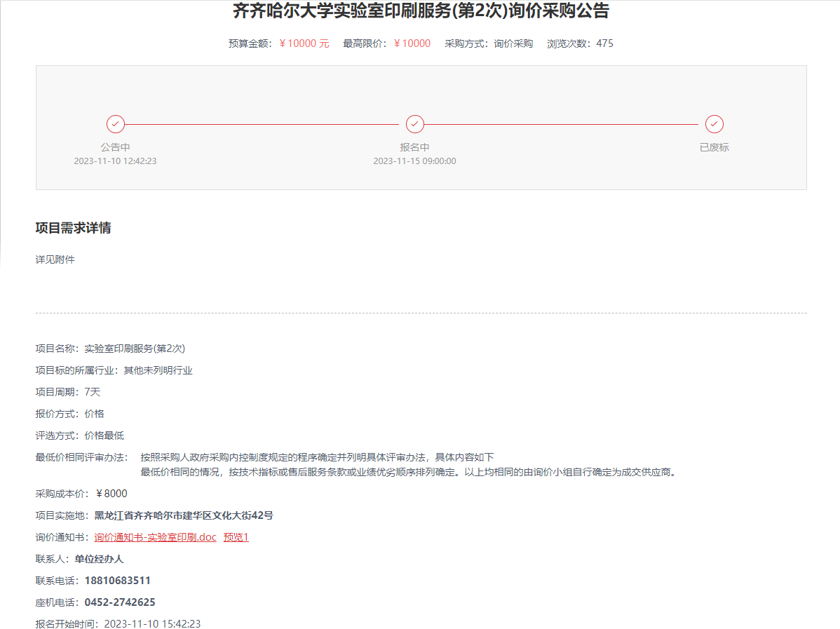Select the 2023-11-10 12:42:23 announcement timestamp

pos(116,161)
